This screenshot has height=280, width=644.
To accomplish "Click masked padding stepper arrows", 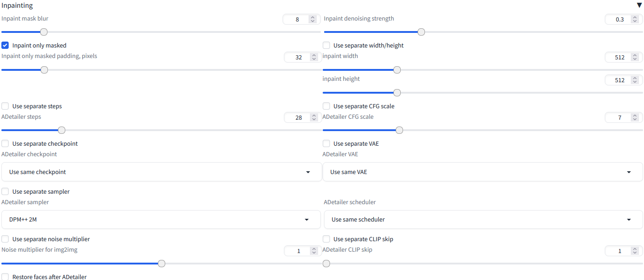I will click(x=314, y=57).
